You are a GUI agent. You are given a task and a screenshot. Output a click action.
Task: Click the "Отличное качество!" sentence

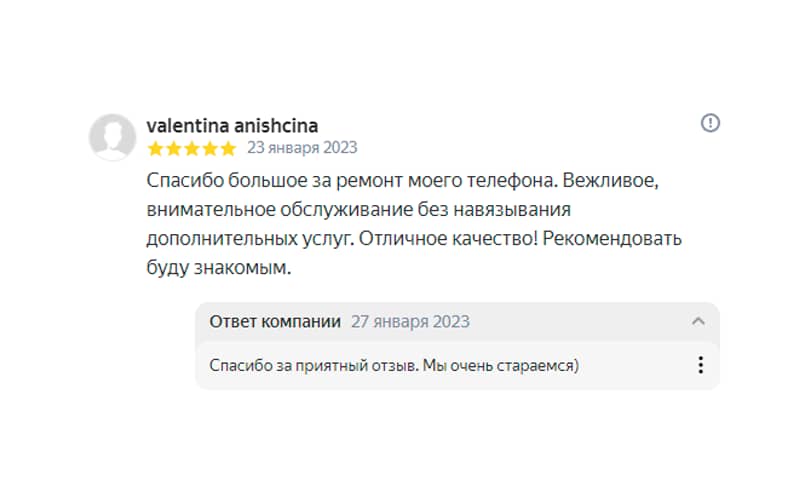tap(428, 240)
